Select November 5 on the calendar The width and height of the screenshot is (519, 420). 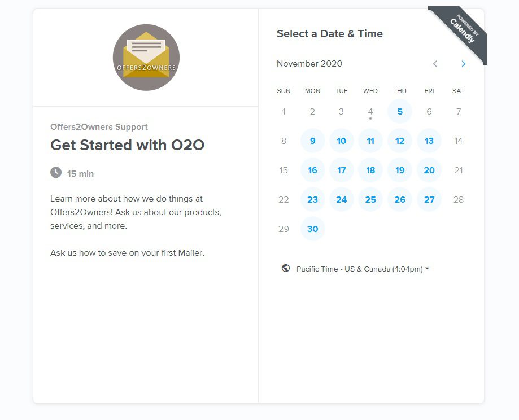click(400, 112)
